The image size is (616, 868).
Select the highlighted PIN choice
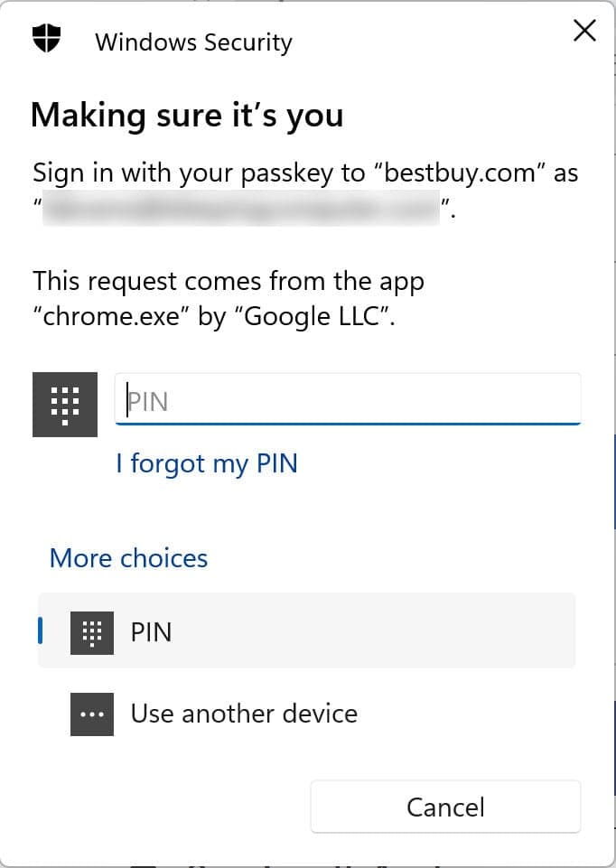point(307,632)
